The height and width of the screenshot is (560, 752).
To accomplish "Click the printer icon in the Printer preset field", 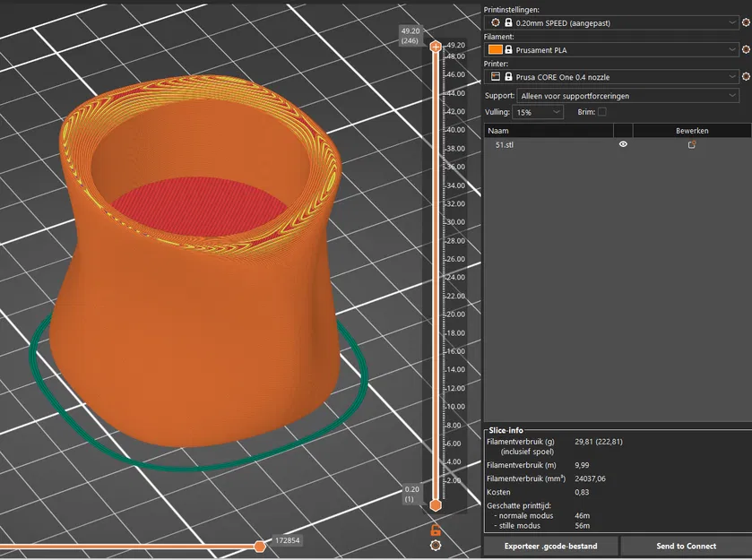I will [x=495, y=77].
